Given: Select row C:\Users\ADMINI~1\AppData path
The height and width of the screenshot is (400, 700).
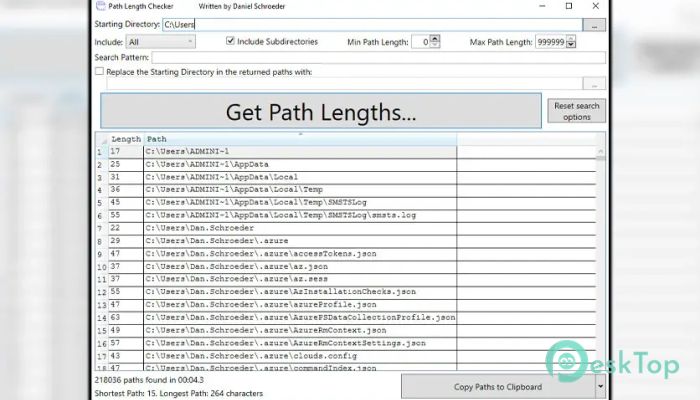Looking at the screenshot, I should tap(300, 164).
